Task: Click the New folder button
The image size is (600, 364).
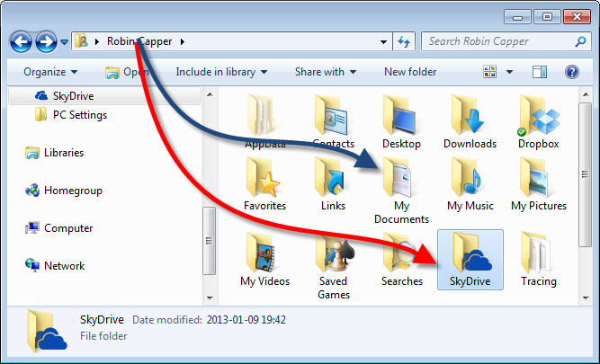Action: [410, 72]
